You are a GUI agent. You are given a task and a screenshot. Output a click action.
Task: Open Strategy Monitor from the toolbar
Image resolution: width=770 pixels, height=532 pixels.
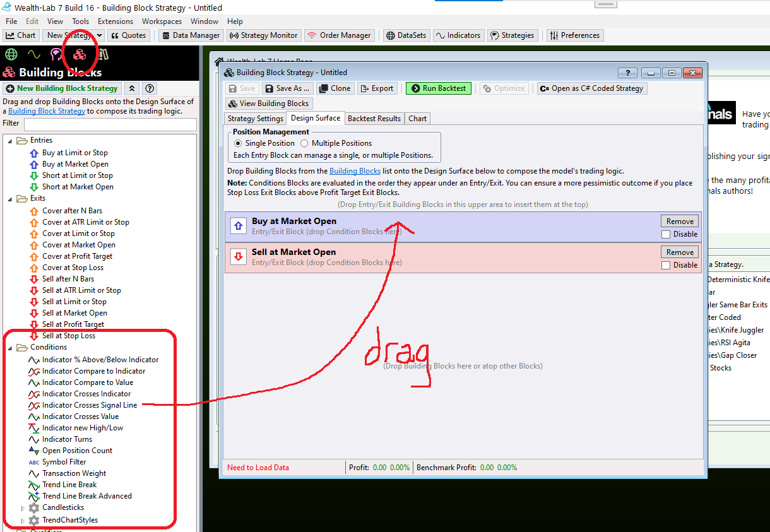[264, 35]
